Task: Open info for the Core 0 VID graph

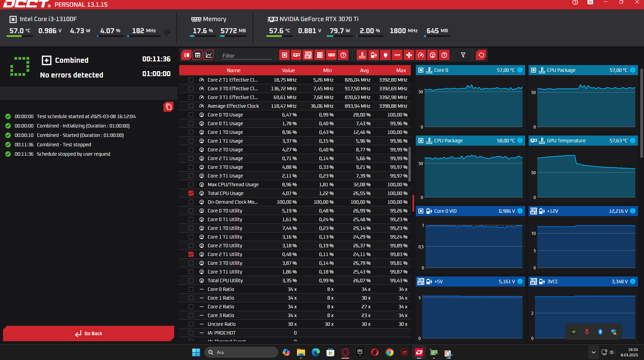Action: (520, 211)
